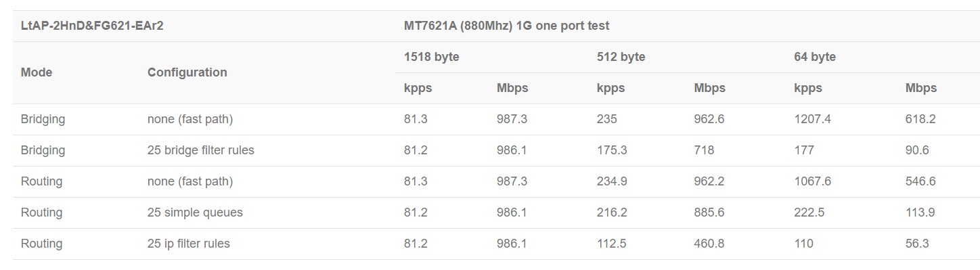Select the 1207.4 kpps value
Viewport: 980px width, 270px height.
(x=812, y=119)
